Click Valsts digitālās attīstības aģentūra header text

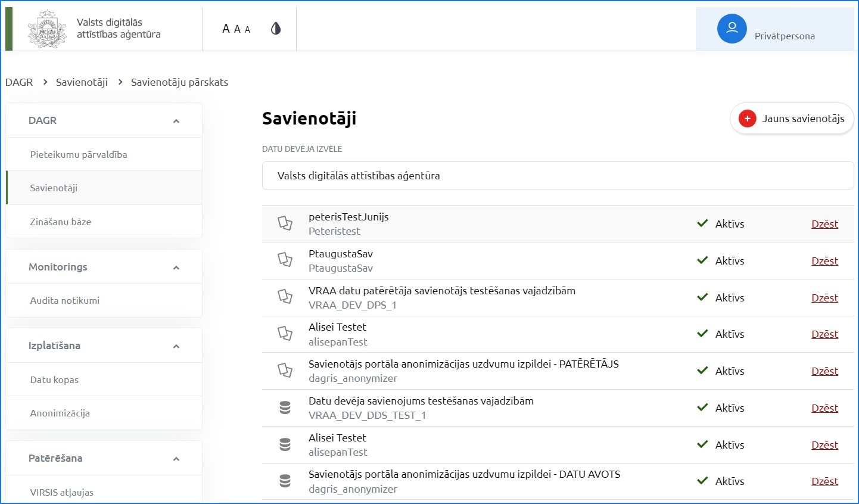pos(119,29)
